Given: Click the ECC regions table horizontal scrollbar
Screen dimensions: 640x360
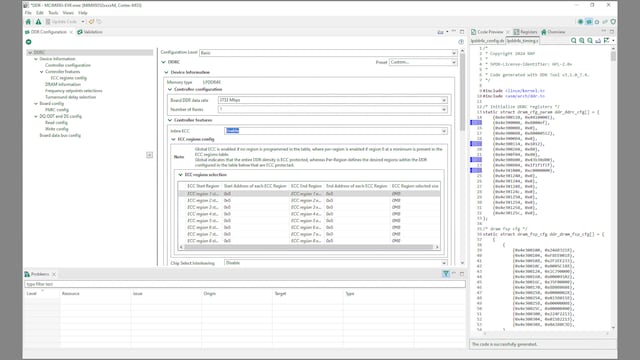Looking at the screenshot, I should point(309,247).
